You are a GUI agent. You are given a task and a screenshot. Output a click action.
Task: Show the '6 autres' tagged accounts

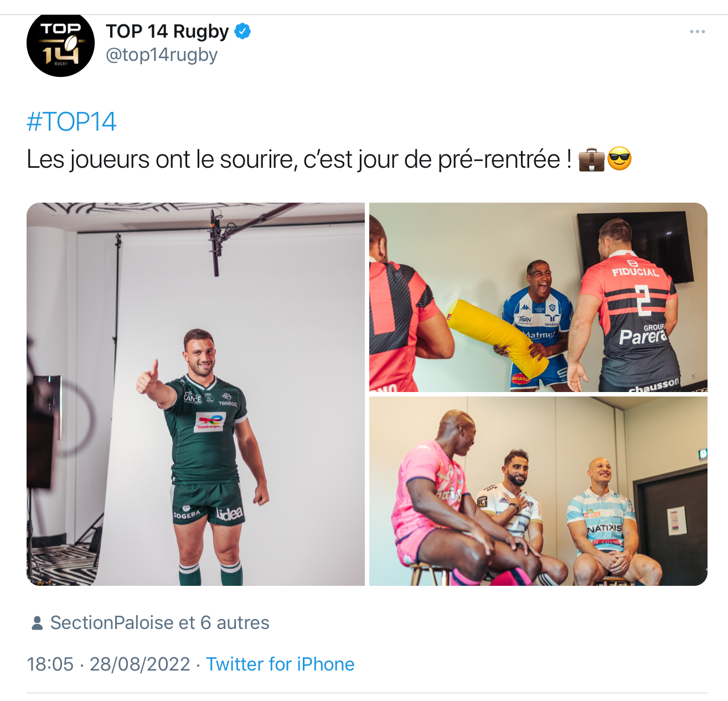[x=235, y=622]
